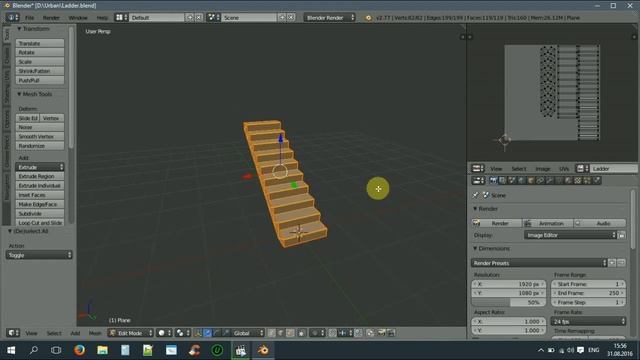
Task: Open the 24 fps frame rate dropdown
Action: [588, 322]
